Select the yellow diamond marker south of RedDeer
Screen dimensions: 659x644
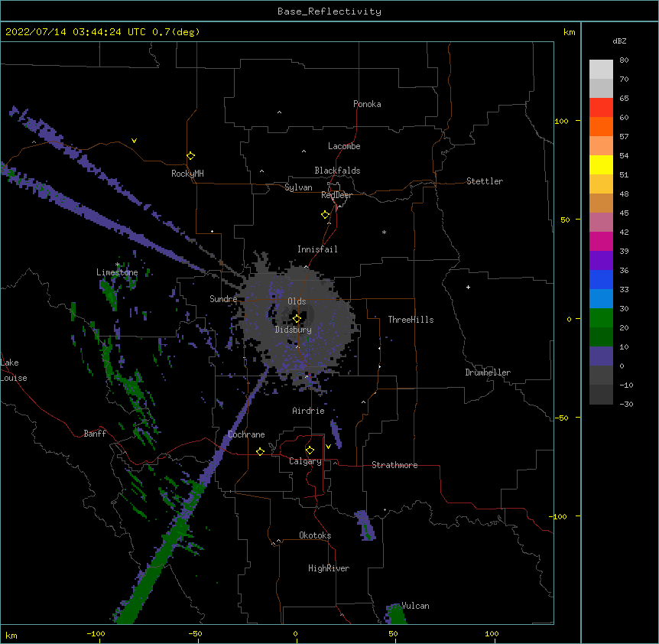point(325,215)
